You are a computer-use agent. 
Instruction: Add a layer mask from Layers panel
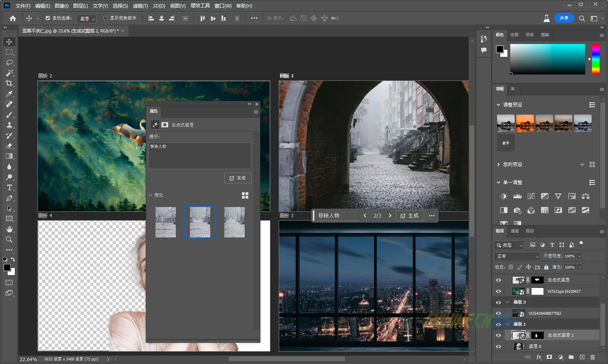tap(550, 357)
